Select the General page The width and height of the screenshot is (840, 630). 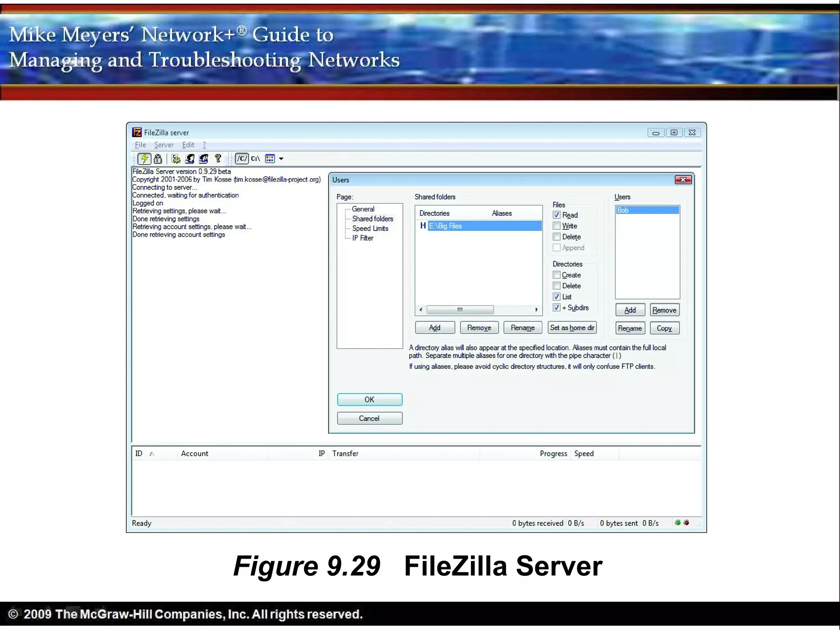point(363,209)
